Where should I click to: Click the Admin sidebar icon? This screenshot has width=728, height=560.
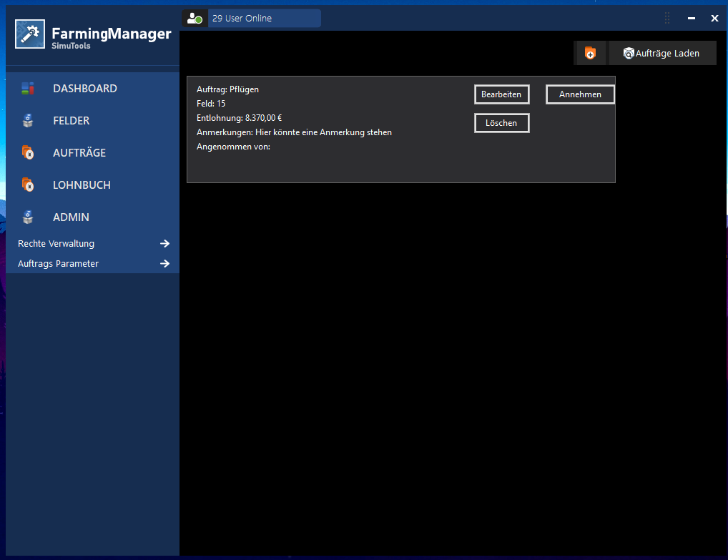click(x=28, y=217)
